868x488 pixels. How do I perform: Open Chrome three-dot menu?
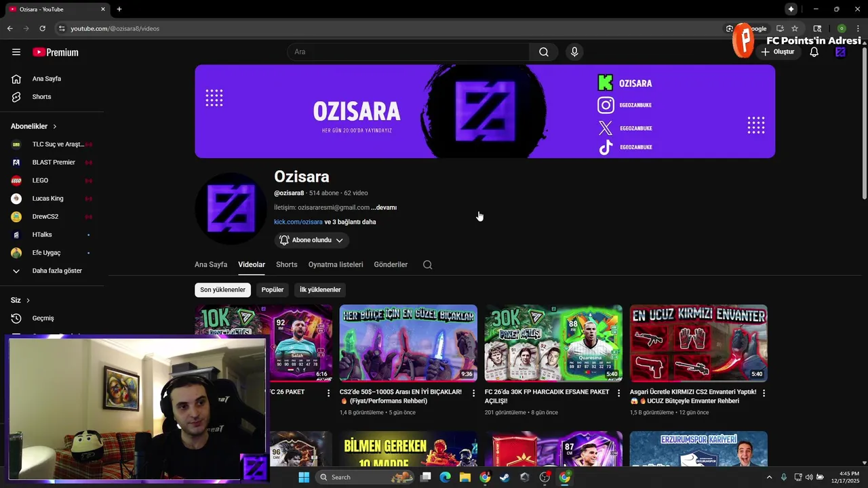click(x=858, y=28)
